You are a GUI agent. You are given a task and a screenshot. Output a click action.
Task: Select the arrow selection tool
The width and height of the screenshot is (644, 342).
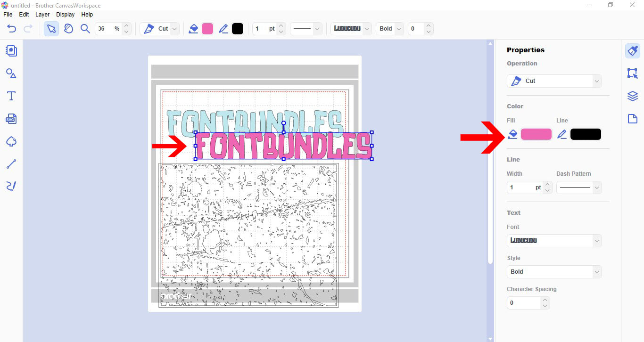pyautogui.click(x=51, y=28)
